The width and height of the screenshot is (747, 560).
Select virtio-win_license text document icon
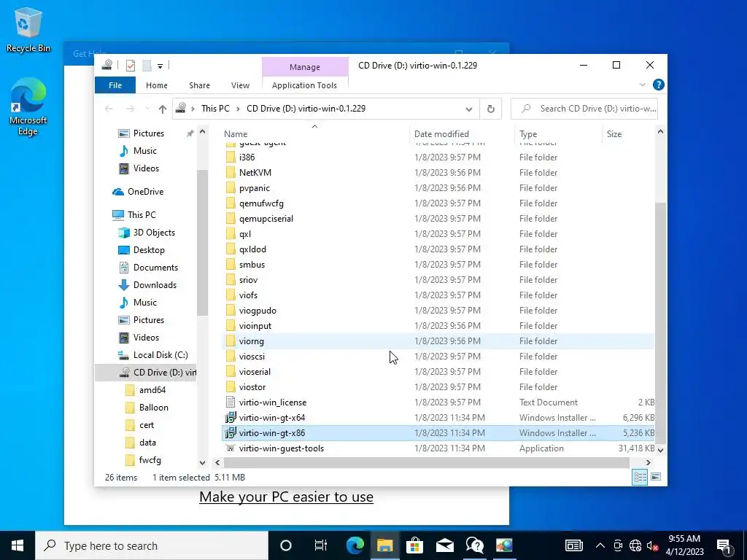pos(231,402)
